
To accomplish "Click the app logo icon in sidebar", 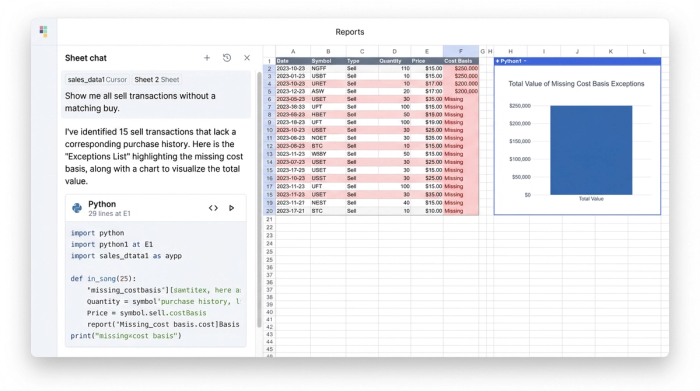I will (x=43, y=31).
